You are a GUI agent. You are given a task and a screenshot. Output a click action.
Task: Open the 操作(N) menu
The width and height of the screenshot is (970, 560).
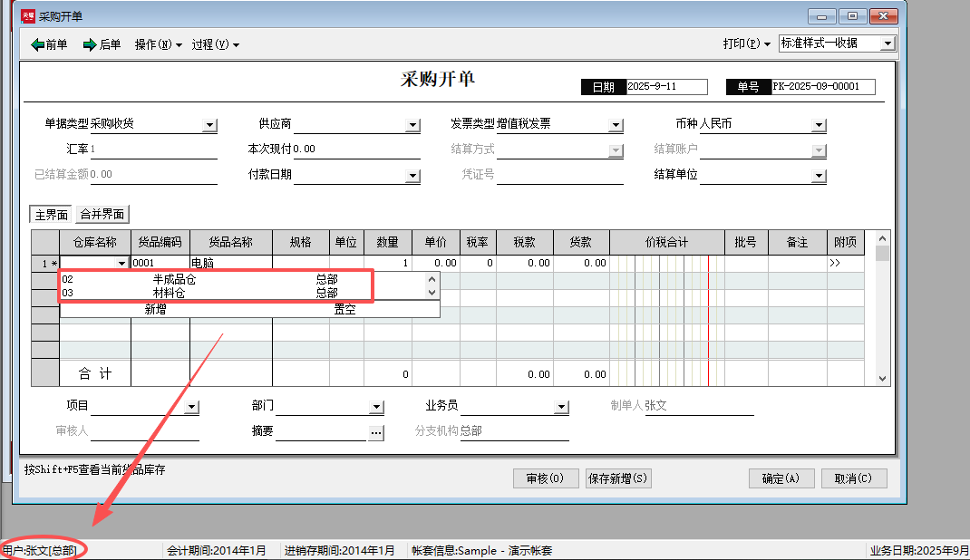[x=159, y=44]
